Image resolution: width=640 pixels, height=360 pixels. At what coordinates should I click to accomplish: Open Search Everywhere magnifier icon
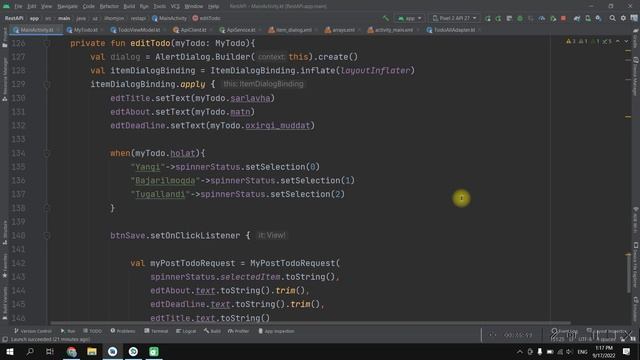(612, 18)
